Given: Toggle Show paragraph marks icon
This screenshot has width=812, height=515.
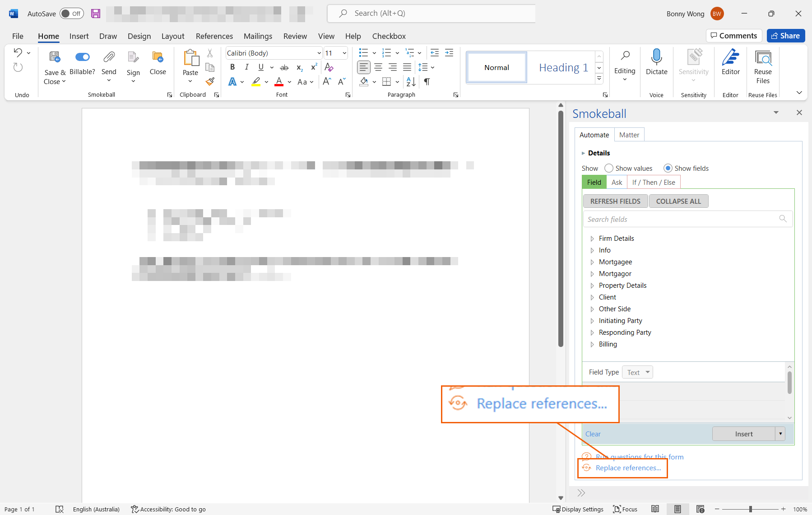Looking at the screenshot, I should pos(427,82).
